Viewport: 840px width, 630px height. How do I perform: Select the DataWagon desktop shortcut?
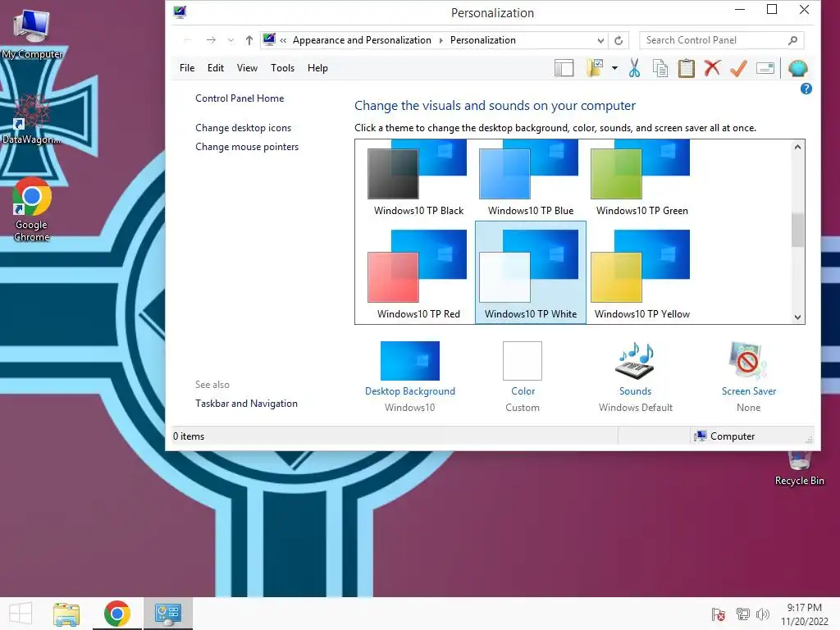(32, 119)
